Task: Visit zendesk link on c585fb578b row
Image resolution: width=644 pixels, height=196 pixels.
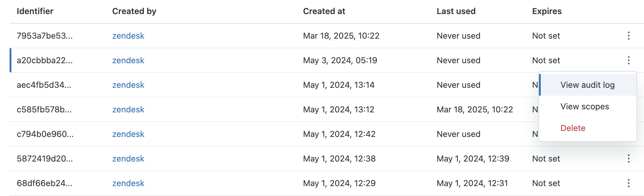Action: [x=128, y=109]
